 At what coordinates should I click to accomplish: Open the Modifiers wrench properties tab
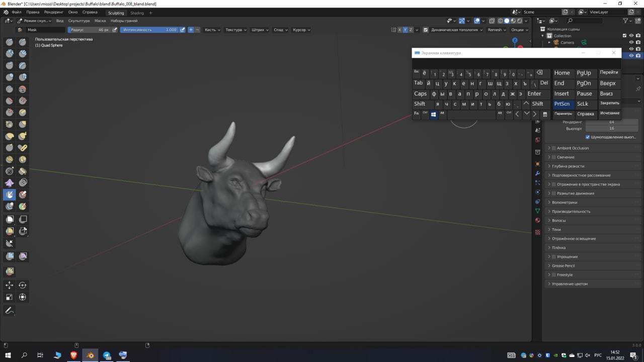coord(537,173)
